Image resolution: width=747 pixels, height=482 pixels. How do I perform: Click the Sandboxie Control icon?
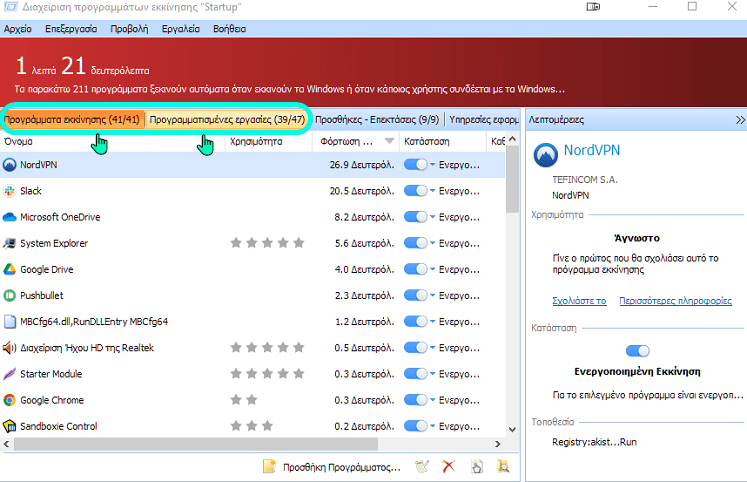click(10, 426)
